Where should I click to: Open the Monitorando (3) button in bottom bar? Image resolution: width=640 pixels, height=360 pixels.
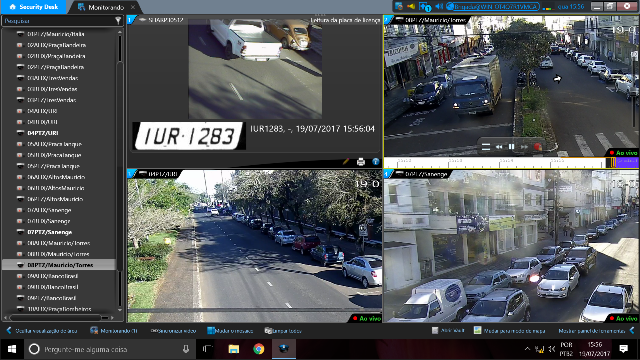coord(114,331)
